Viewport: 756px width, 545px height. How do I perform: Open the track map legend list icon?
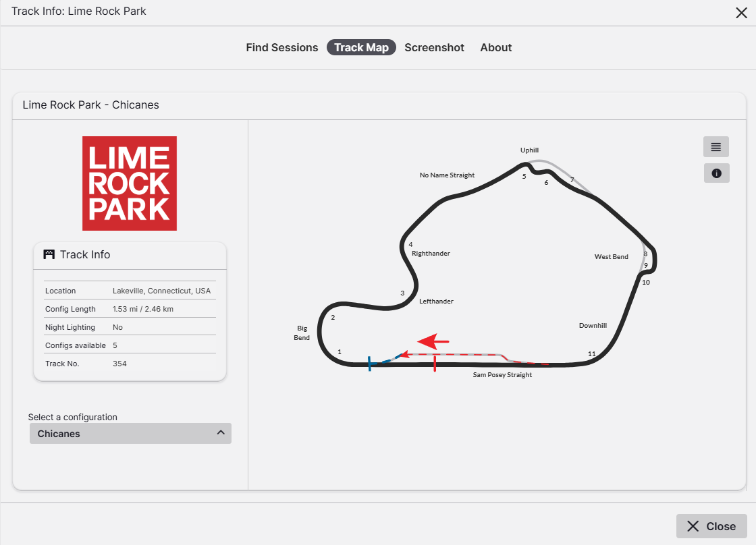(716, 147)
